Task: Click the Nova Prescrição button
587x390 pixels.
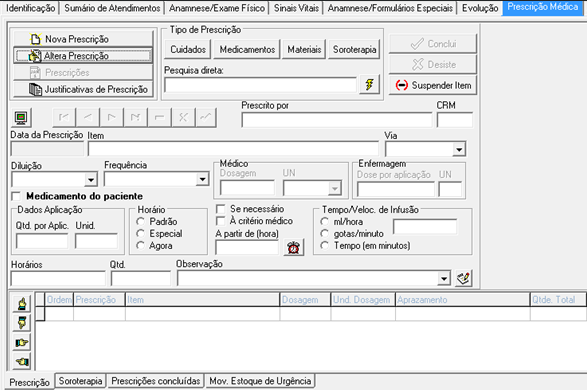Action: [x=83, y=39]
